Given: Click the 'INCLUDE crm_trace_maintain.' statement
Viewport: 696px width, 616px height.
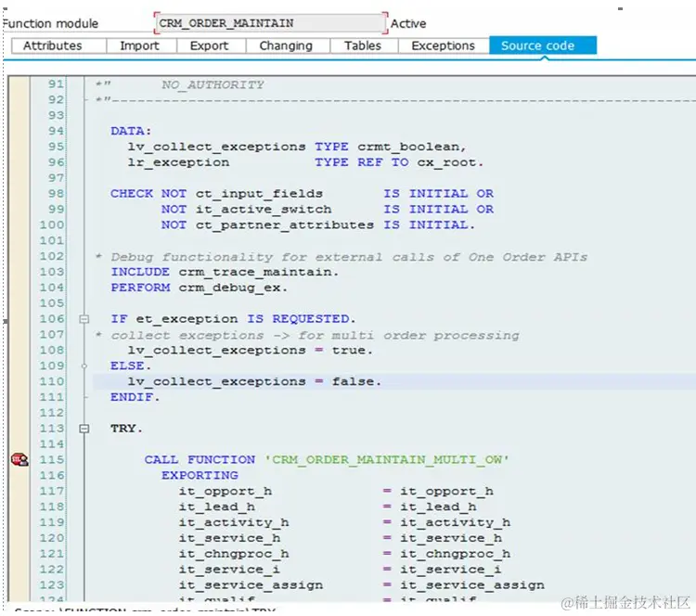Looking at the screenshot, I should pyautogui.click(x=225, y=272).
